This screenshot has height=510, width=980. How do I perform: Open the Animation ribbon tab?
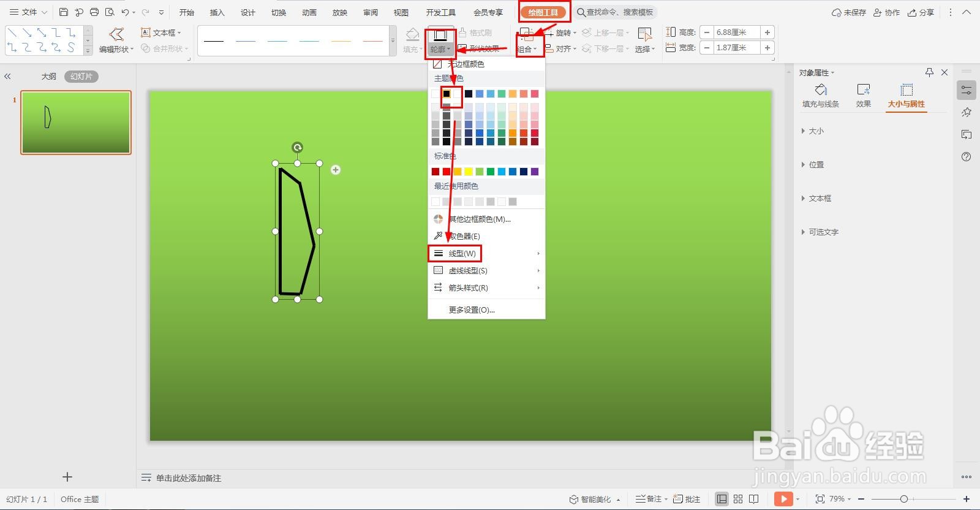(x=309, y=12)
